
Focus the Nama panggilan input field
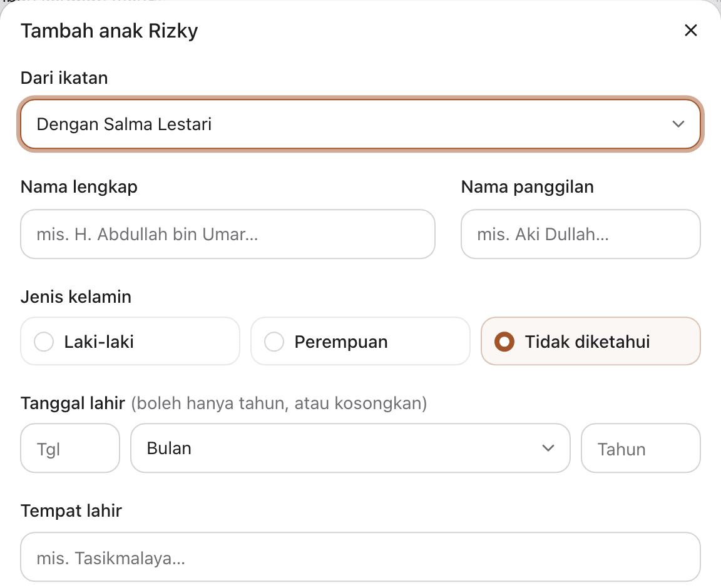coord(580,234)
